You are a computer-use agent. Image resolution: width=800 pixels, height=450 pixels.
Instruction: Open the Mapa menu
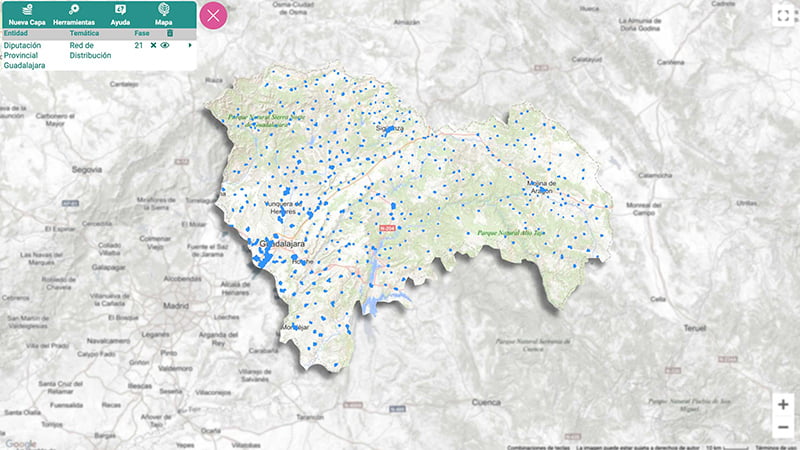coord(163,9)
